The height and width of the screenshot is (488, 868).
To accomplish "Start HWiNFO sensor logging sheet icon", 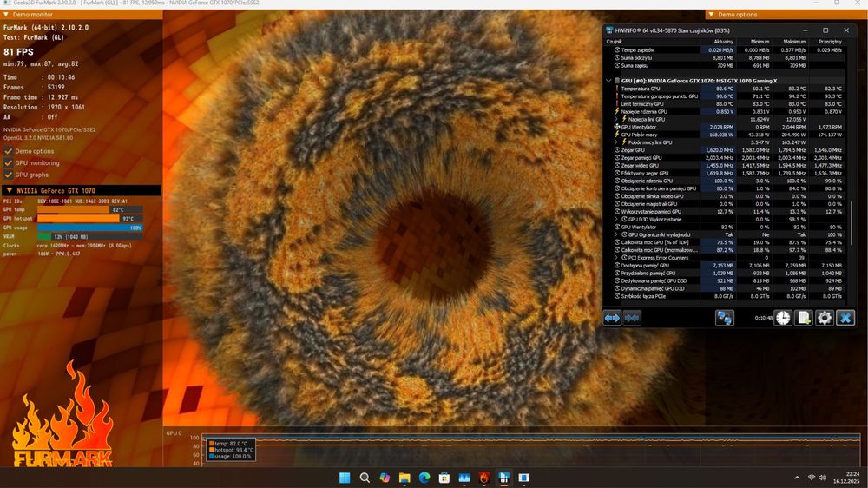I will 803,318.
